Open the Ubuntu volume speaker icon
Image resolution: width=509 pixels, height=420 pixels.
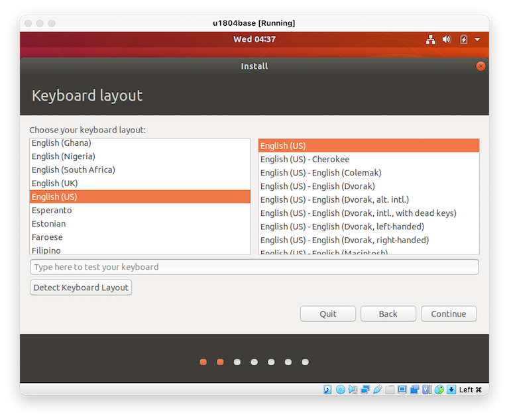coord(447,40)
